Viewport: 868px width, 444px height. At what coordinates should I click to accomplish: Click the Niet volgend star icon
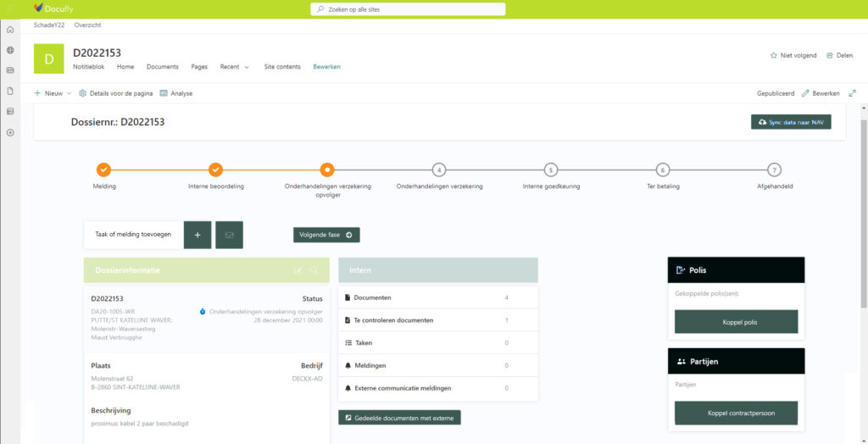pyautogui.click(x=774, y=55)
